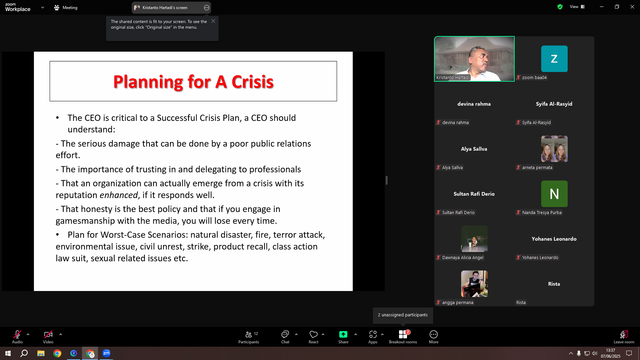Screen dimensions: 640x360
Task: Select Kristanto Hartadi's video tile
Action: [474, 59]
